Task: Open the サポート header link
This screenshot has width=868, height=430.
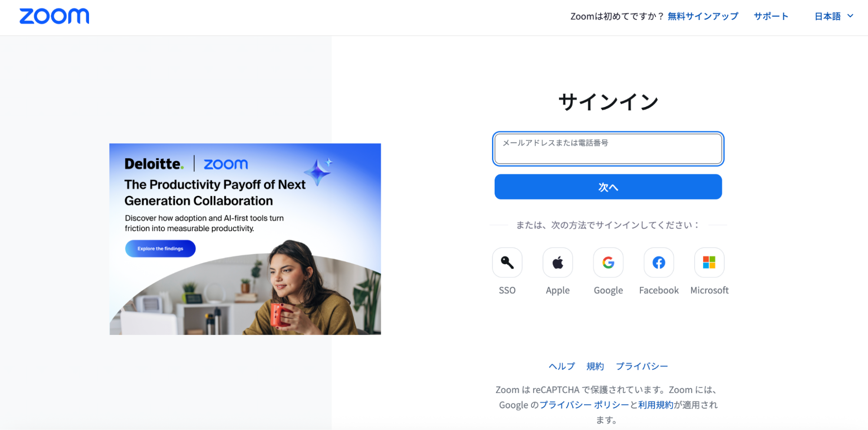Action: tap(771, 17)
